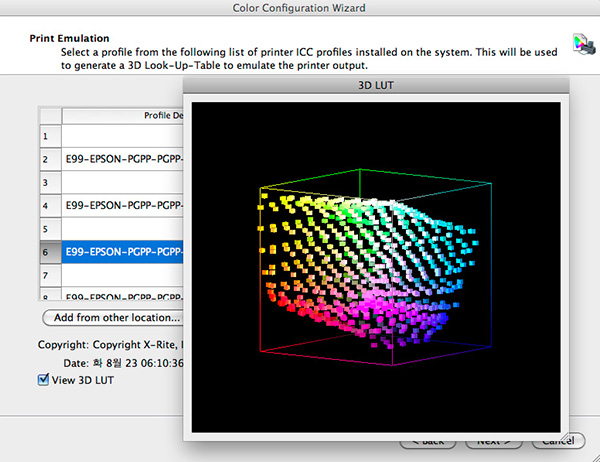Select the highlighted E99-EPSON profile in row 6
The height and width of the screenshot is (462, 600).
click(x=123, y=251)
